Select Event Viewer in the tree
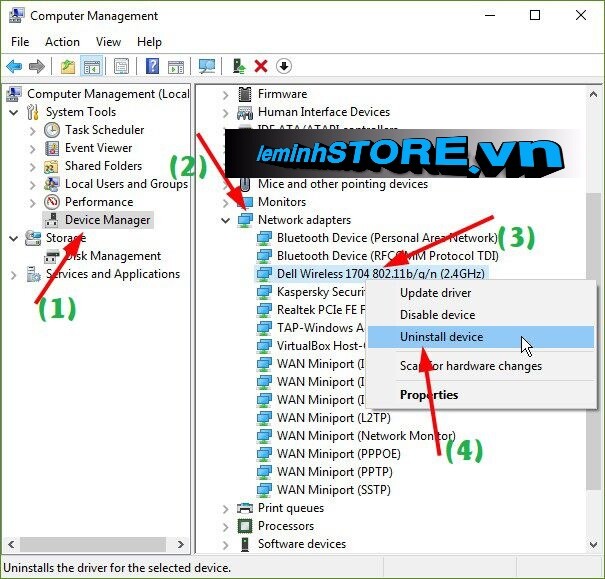 click(98, 148)
